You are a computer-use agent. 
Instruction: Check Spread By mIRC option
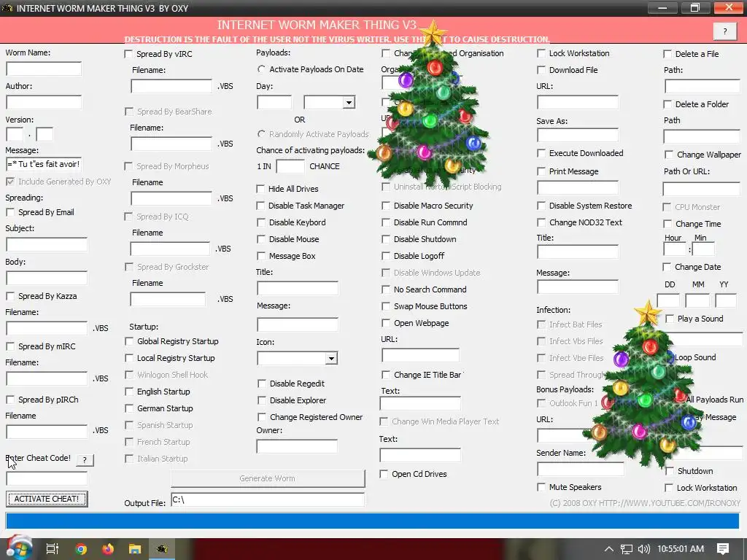[10, 346]
